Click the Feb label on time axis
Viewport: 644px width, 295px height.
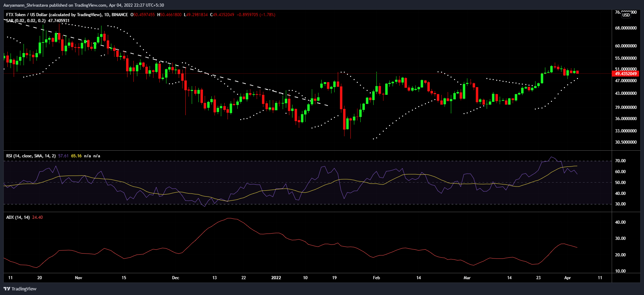pyautogui.click(x=376, y=278)
